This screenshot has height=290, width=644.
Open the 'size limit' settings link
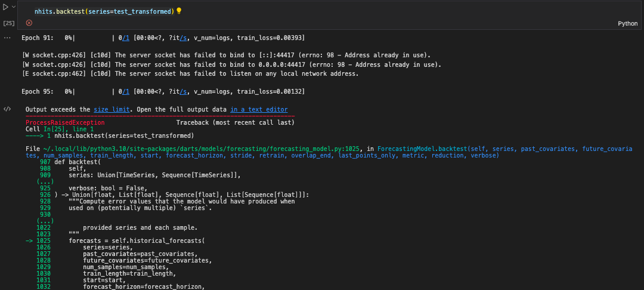(112, 110)
